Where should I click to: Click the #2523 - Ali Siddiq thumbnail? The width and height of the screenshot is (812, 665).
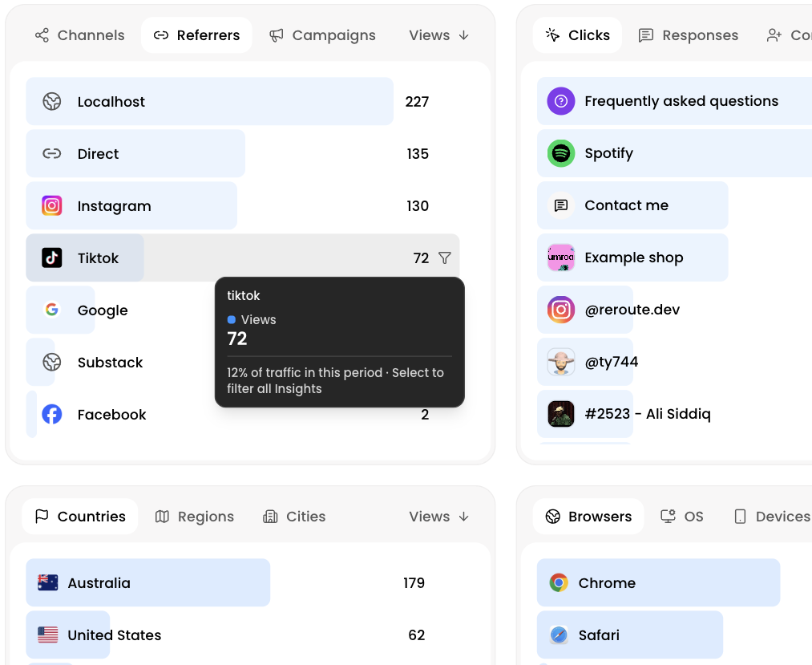coord(561,414)
